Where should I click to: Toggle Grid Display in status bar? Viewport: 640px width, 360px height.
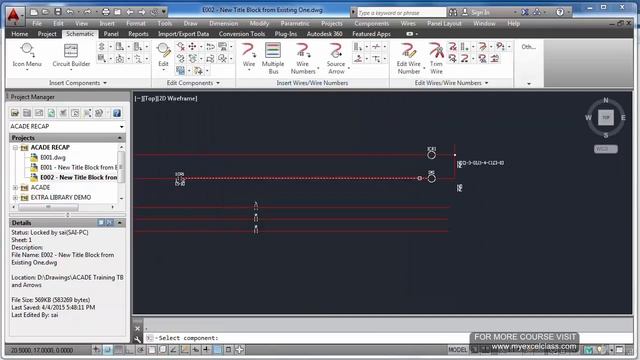click(x=118, y=350)
